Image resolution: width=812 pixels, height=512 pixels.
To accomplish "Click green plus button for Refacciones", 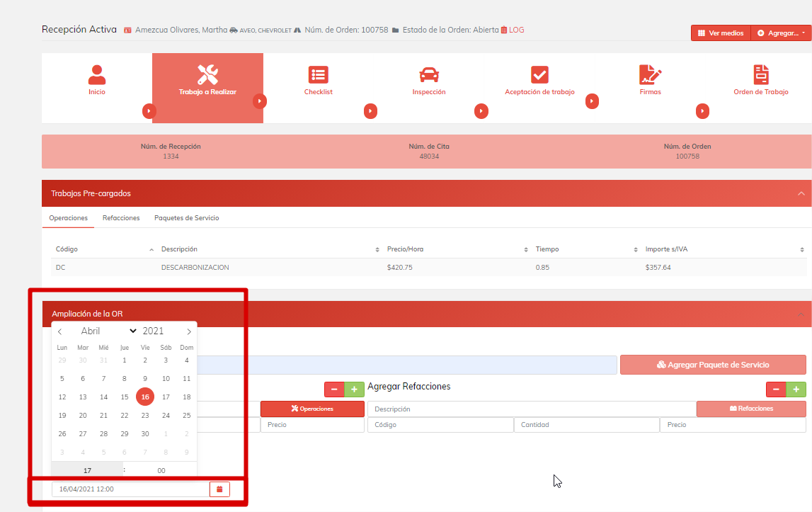I will click(x=796, y=389).
